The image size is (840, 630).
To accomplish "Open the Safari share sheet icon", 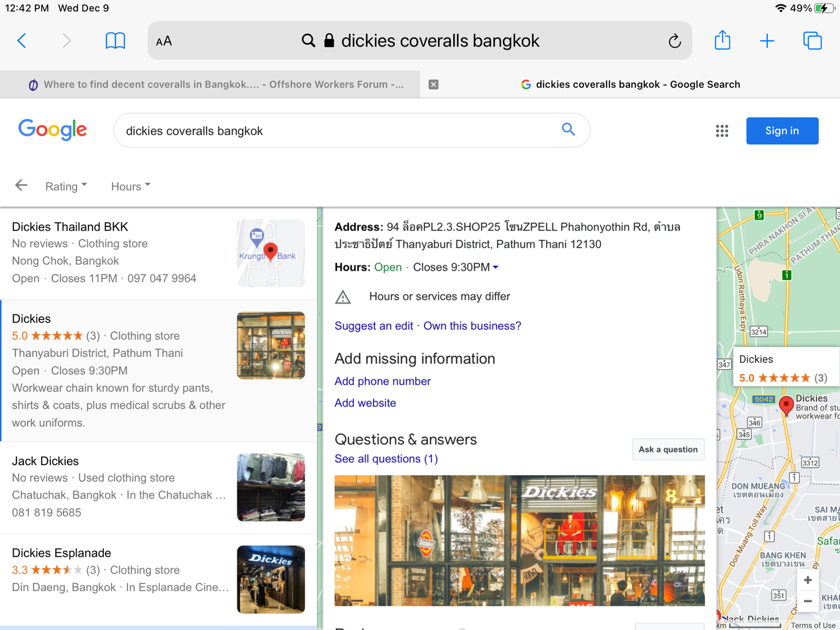I will 722,40.
